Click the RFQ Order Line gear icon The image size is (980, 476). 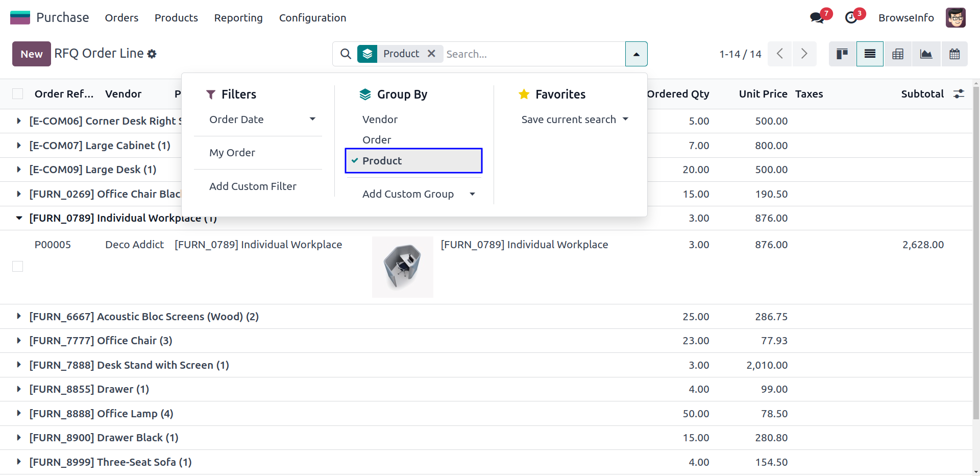coord(152,54)
